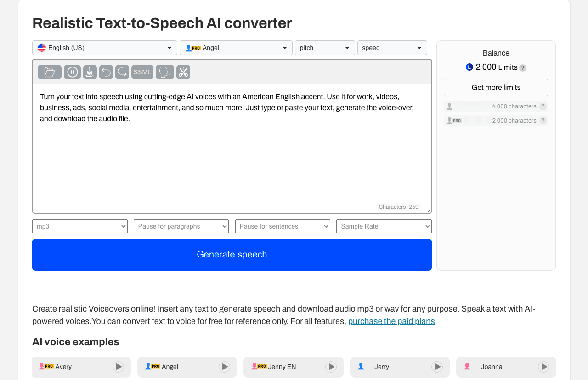Viewport: 588px width, 380px height.
Task: Click the Jenny EN voice name
Action: pyautogui.click(x=282, y=367)
